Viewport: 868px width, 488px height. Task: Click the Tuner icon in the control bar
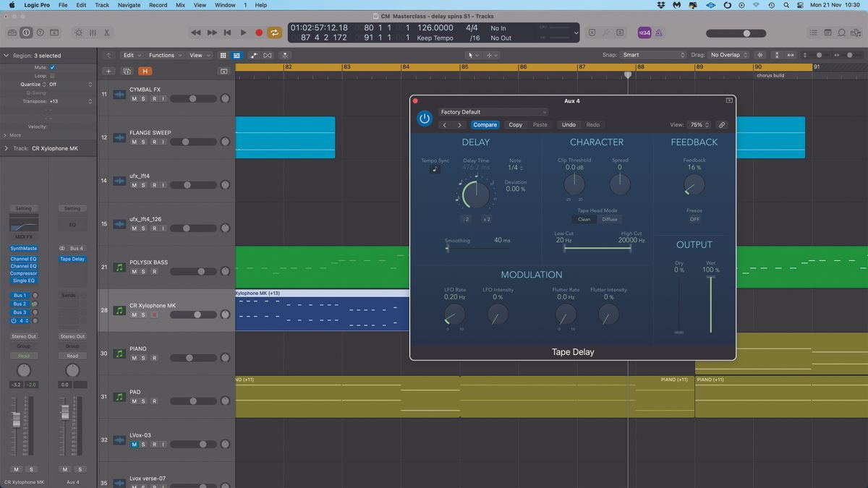click(606, 33)
